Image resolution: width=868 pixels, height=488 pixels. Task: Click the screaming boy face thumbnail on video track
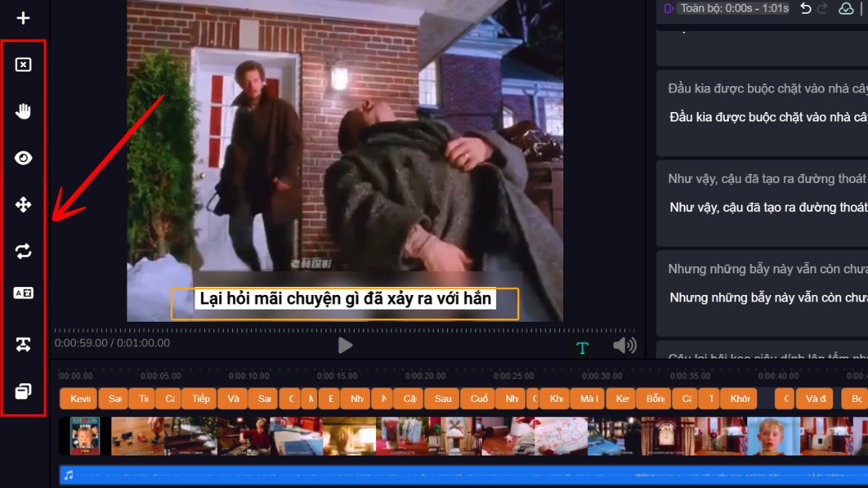coord(775,436)
